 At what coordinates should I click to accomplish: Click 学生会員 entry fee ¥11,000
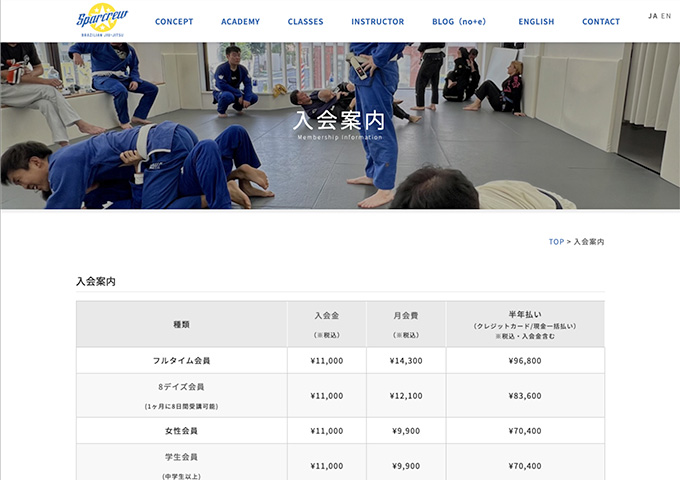[327, 466]
